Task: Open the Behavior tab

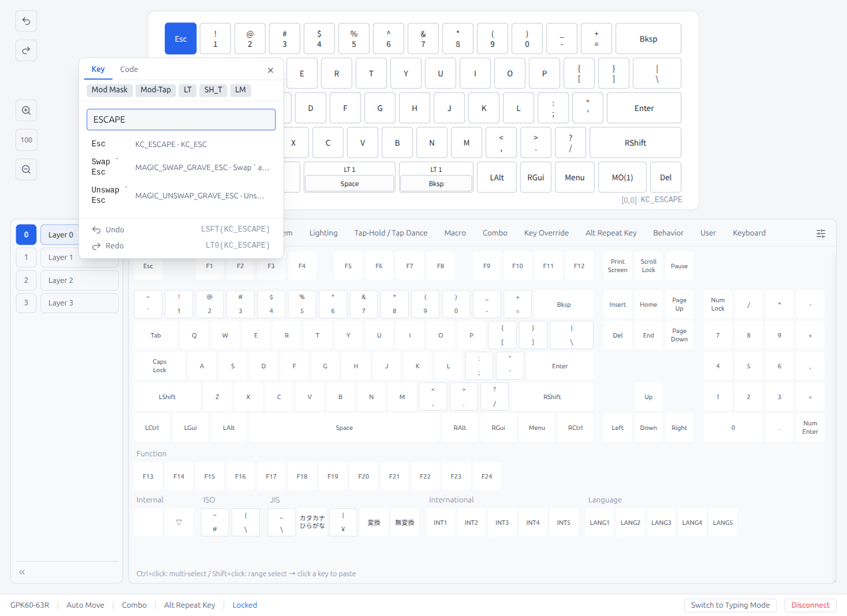Action: (x=668, y=233)
